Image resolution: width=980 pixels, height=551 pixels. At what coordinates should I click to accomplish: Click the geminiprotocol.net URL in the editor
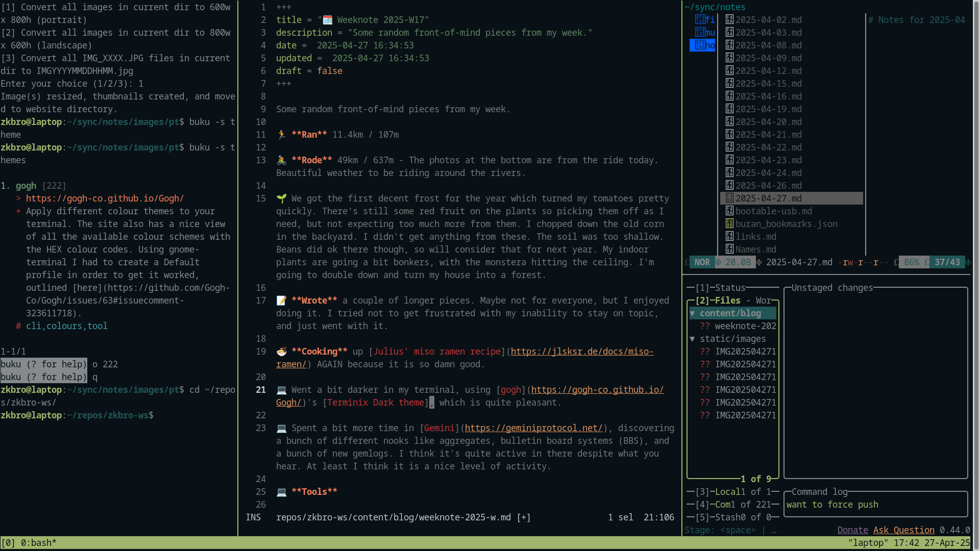click(533, 428)
